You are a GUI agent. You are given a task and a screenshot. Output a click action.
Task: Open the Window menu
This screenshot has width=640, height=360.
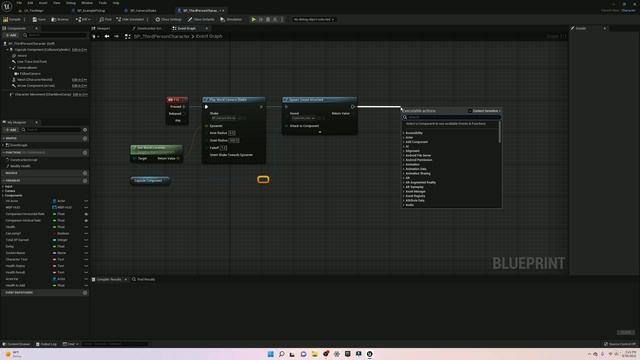tap(87, 3)
